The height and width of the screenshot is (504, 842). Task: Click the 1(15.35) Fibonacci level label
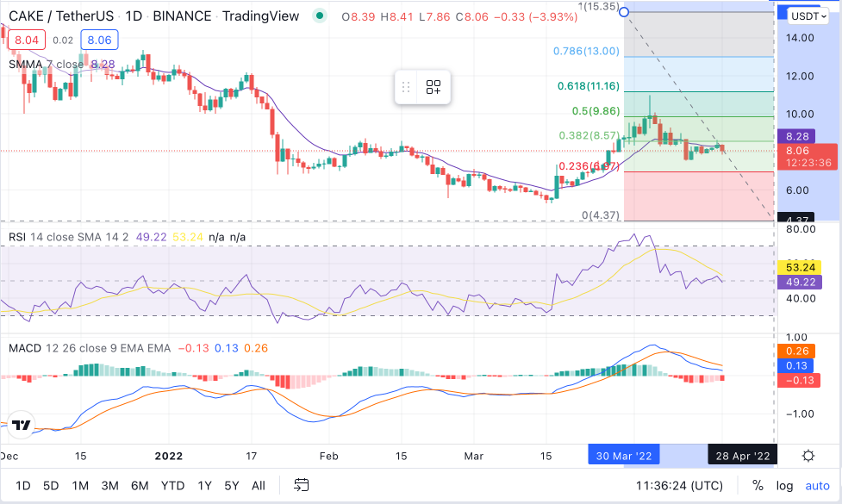(x=598, y=6)
